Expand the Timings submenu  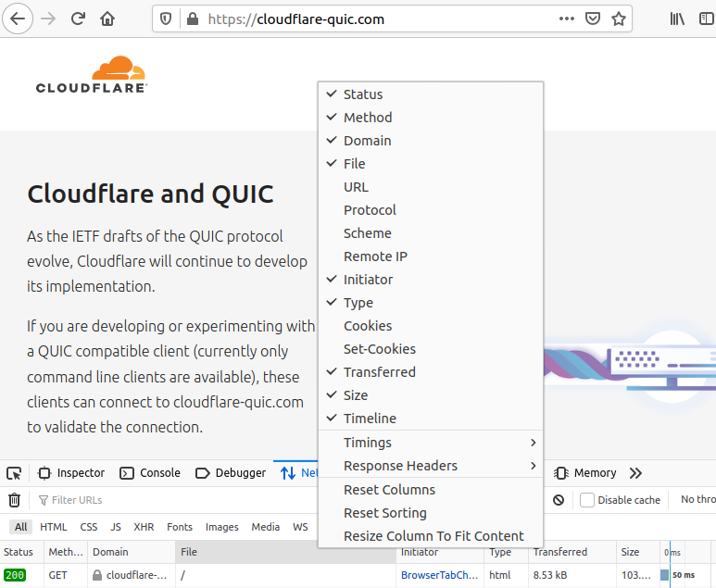(431, 443)
